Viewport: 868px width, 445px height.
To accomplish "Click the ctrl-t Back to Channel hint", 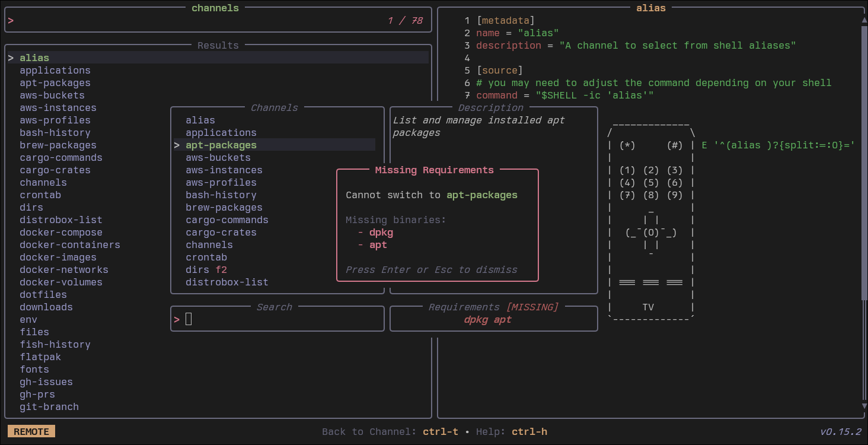I will pos(440,431).
